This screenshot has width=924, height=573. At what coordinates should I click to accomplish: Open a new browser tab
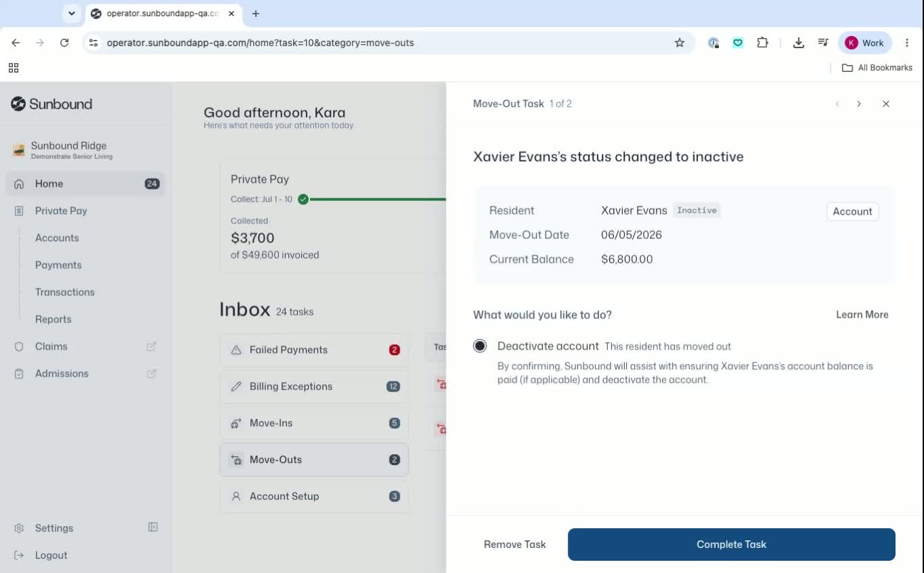[x=256, y=14]
